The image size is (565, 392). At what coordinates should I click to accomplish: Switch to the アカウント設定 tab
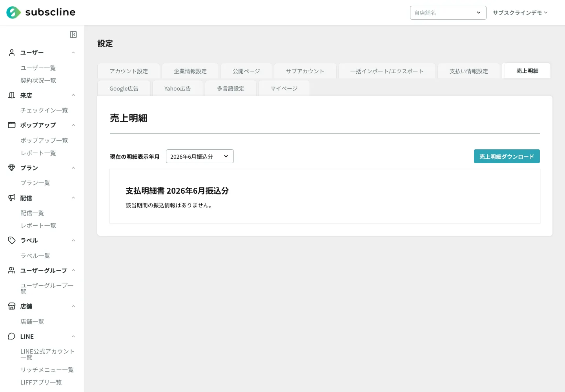[129, 71]
